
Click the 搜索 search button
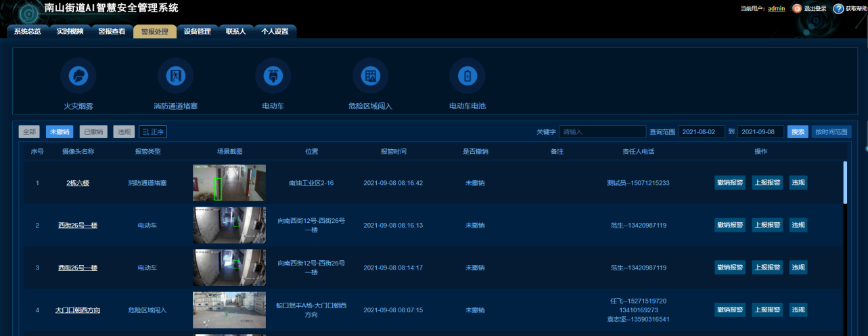click(798, 132)
